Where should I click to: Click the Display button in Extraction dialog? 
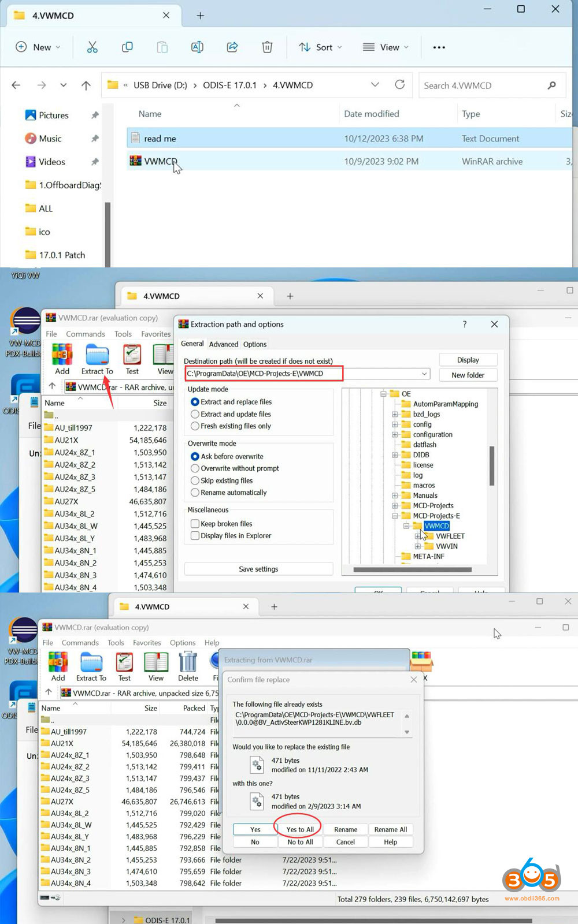tap(468, 360)
